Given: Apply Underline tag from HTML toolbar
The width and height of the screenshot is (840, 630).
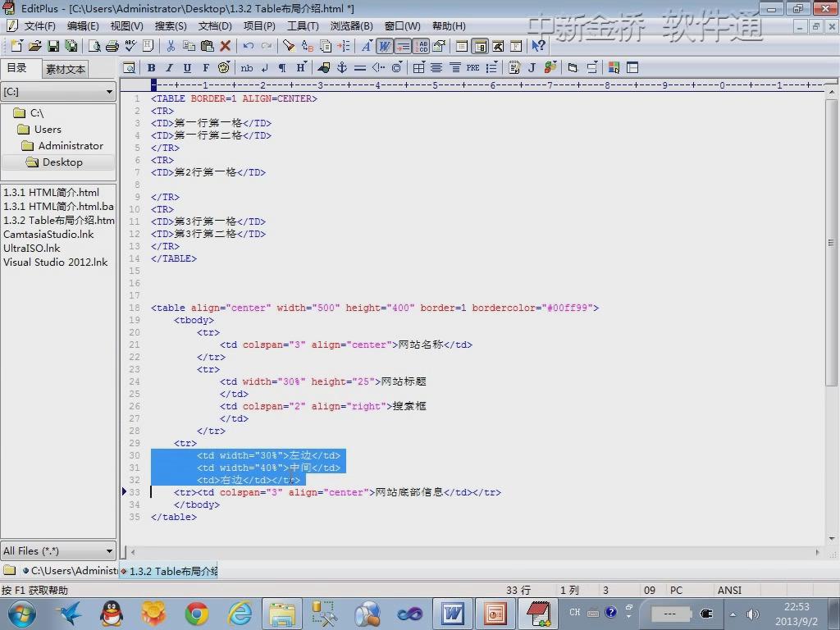Looking at the screenshot, I should (x=187, y=68).
